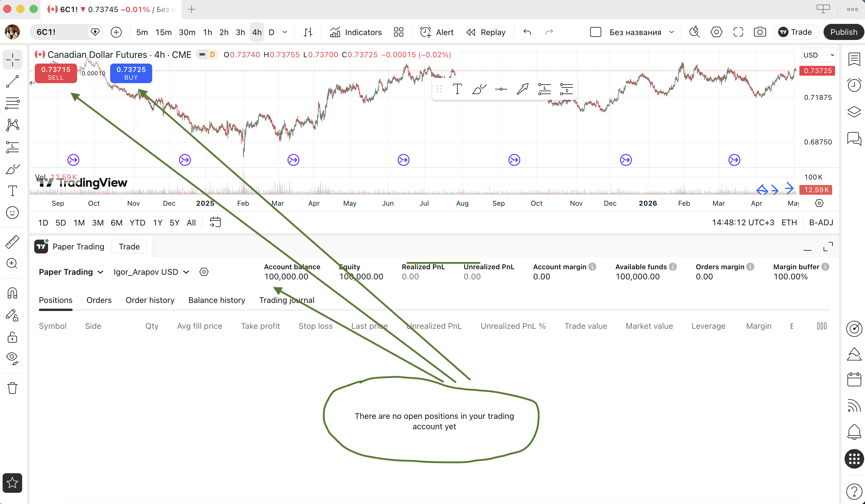Click the 0.73715 SELL button
Image resolution: width=865 pixels, height=504 pixels.
tap(56, 73)
